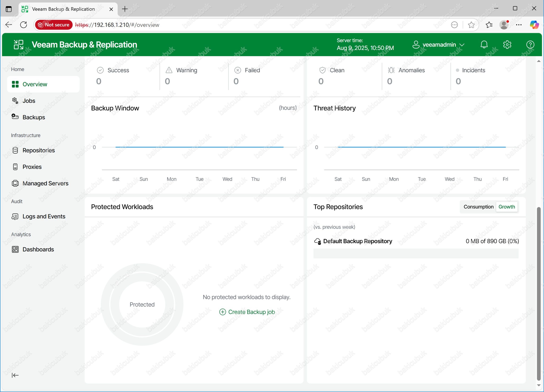544x392 pixels.
Task: Click the Jobs gear icon
Action: pyautogui.click(x=15, y=101)
